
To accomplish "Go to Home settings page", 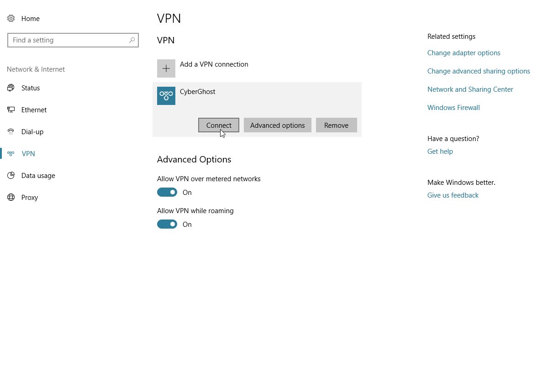I will point(31,19).
